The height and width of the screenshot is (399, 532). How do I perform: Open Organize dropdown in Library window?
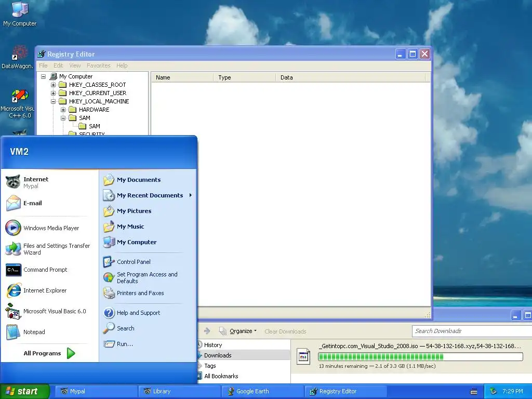click(x=238, y=331)
